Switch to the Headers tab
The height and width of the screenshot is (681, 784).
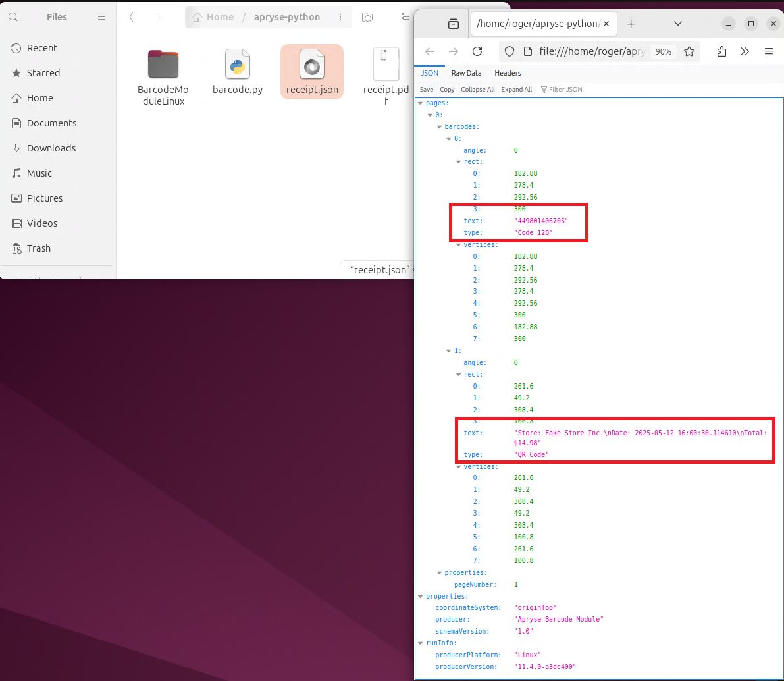pos(508,73)
